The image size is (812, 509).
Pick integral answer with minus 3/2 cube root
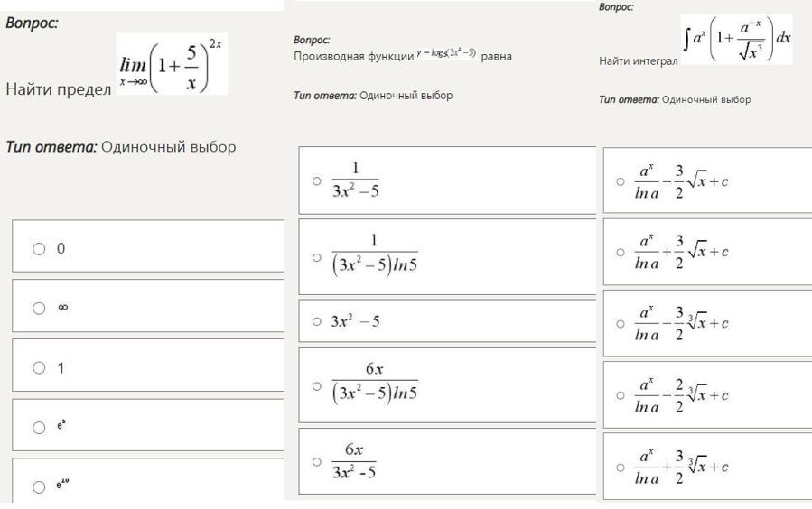pos(621,323)
